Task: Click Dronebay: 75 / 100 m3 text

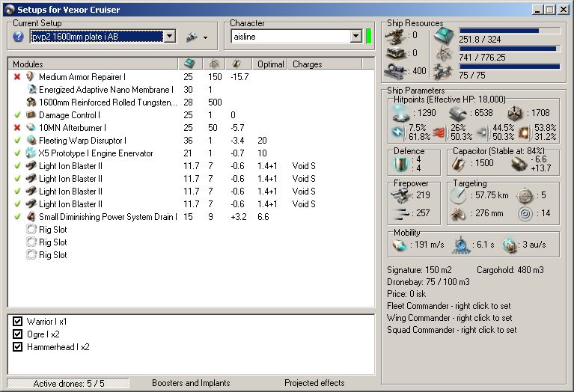Action: coord(428,282)
